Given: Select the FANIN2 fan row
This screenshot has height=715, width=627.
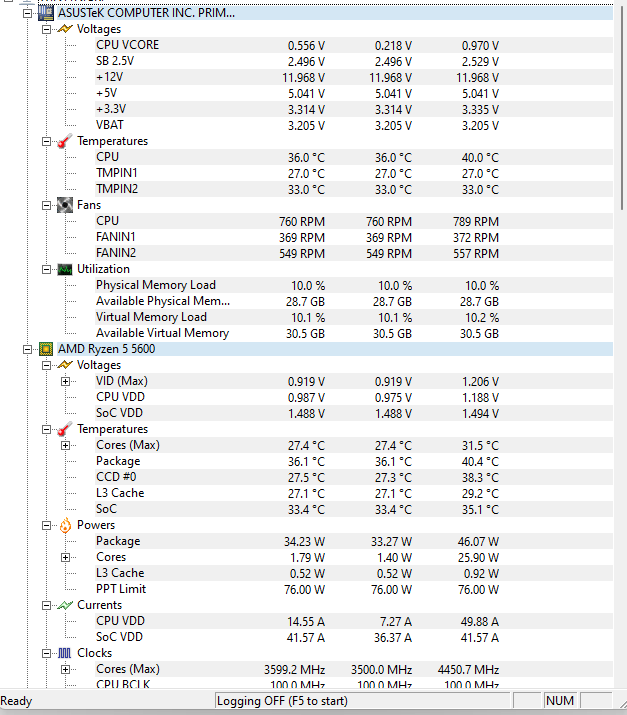Looking at the screenshot, I should tap(353, 253).
